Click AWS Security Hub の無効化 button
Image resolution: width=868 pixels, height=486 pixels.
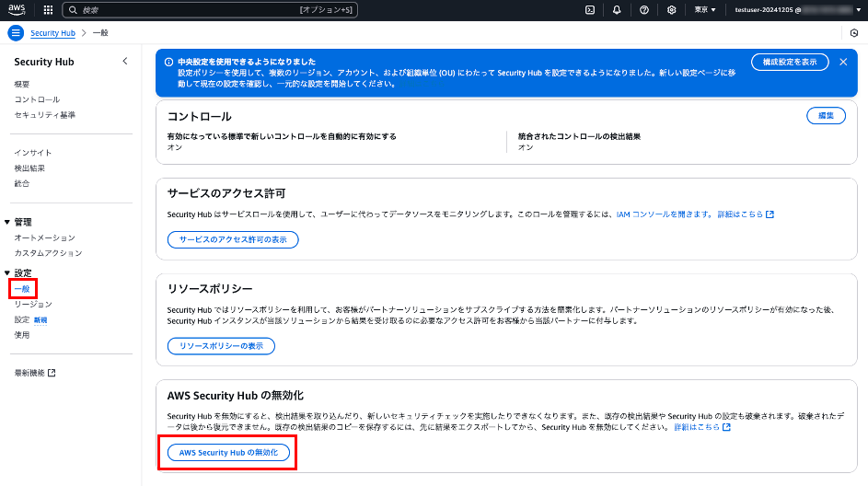click(228, 452)
